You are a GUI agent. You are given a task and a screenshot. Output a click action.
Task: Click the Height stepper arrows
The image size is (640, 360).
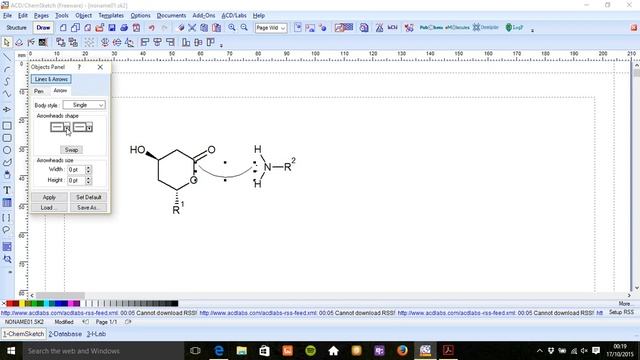point(89,180)
